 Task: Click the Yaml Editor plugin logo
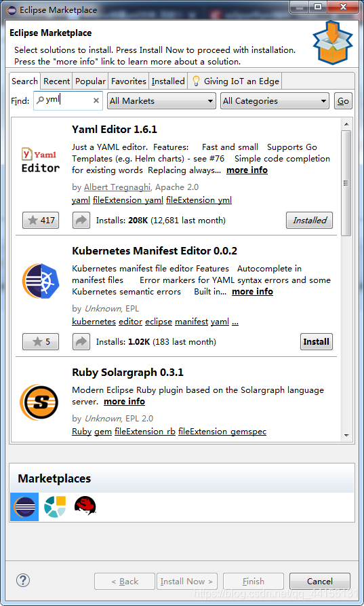click(x=41, y=160)
